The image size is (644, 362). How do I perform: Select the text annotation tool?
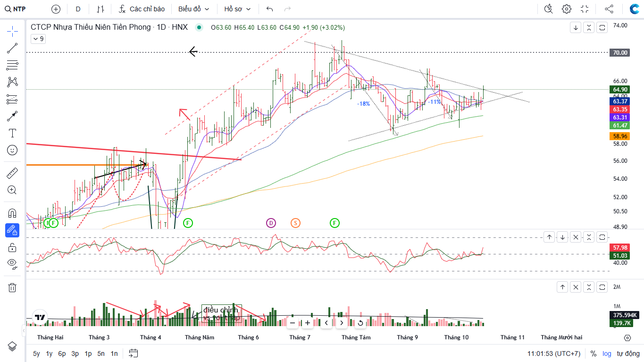[12, 133]
